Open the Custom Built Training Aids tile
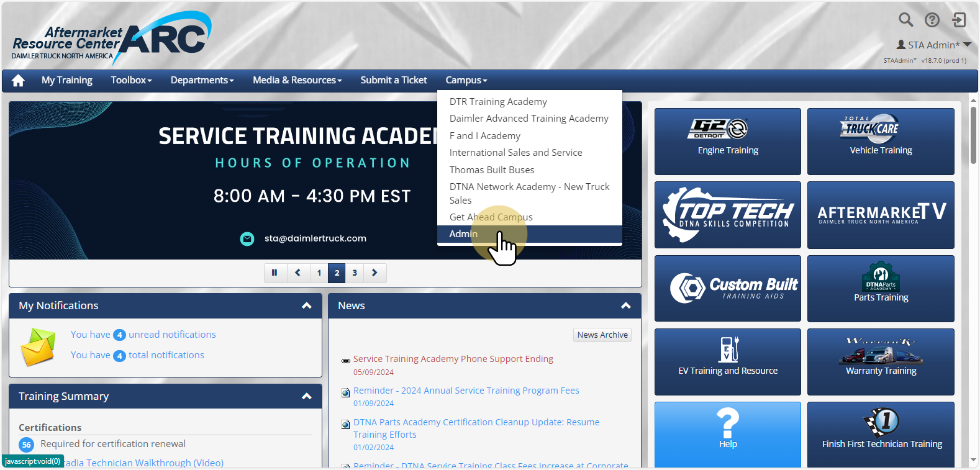Screen dimensions: 980x470 [x=728, y=288]
